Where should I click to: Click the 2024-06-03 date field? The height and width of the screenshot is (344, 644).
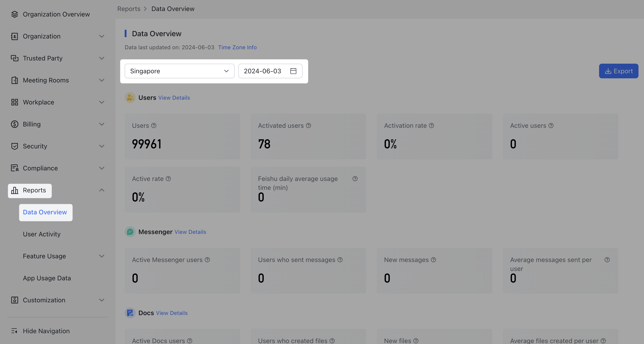click(x=262, y=71)
